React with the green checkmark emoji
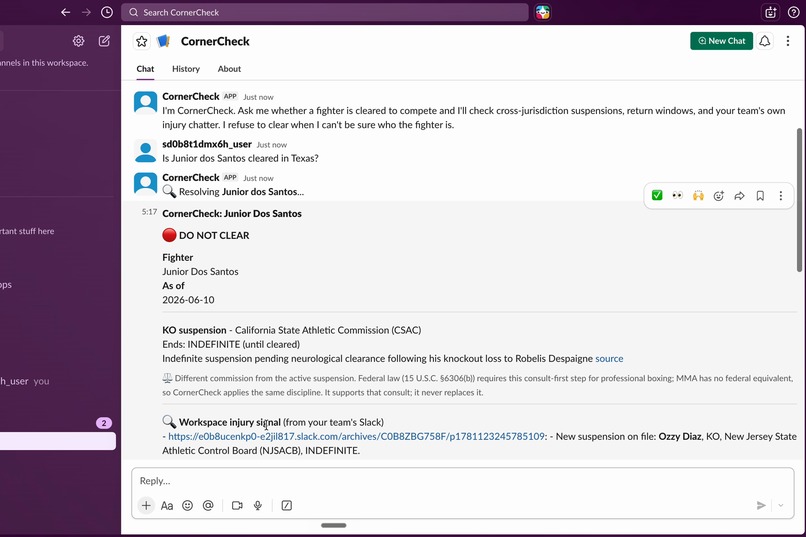Viewport: 806px width, 537px height. (x=657, y=195)
